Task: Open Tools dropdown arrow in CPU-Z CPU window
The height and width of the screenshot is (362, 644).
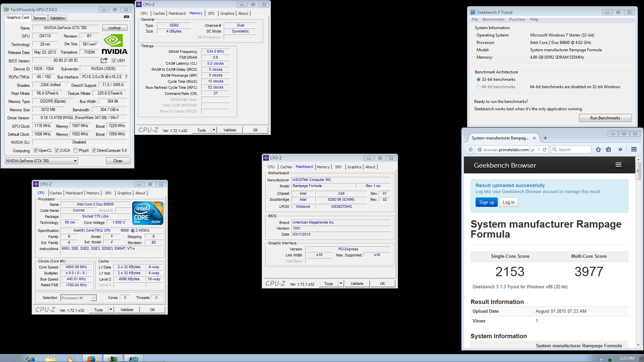Action: point(111,310)
